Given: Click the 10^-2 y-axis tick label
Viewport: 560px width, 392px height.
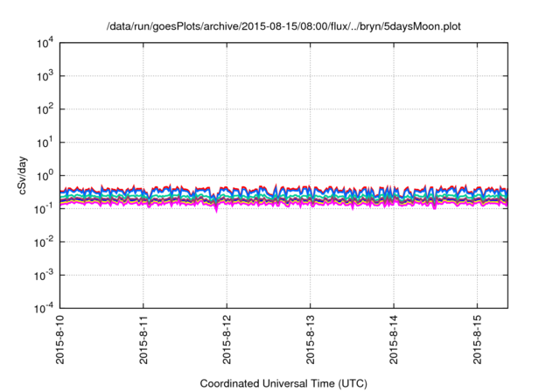Looking at the screenshot, I should [45, 242].
